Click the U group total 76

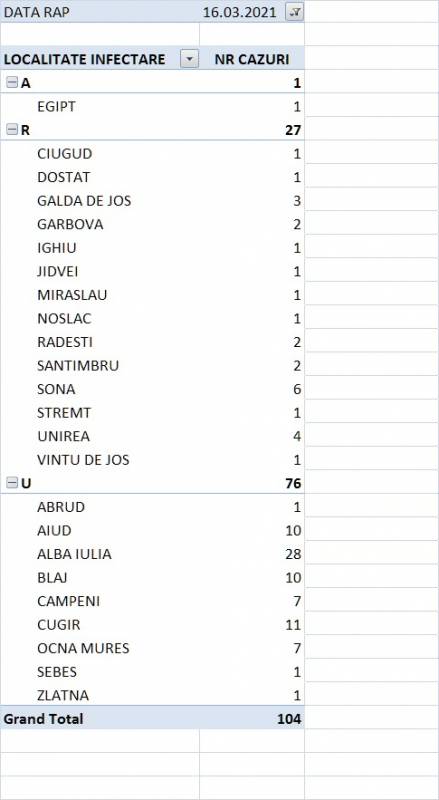coord(294,483)
